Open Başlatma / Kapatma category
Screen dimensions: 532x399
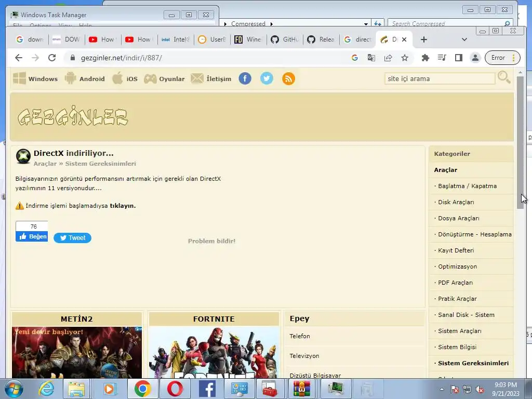467,187
